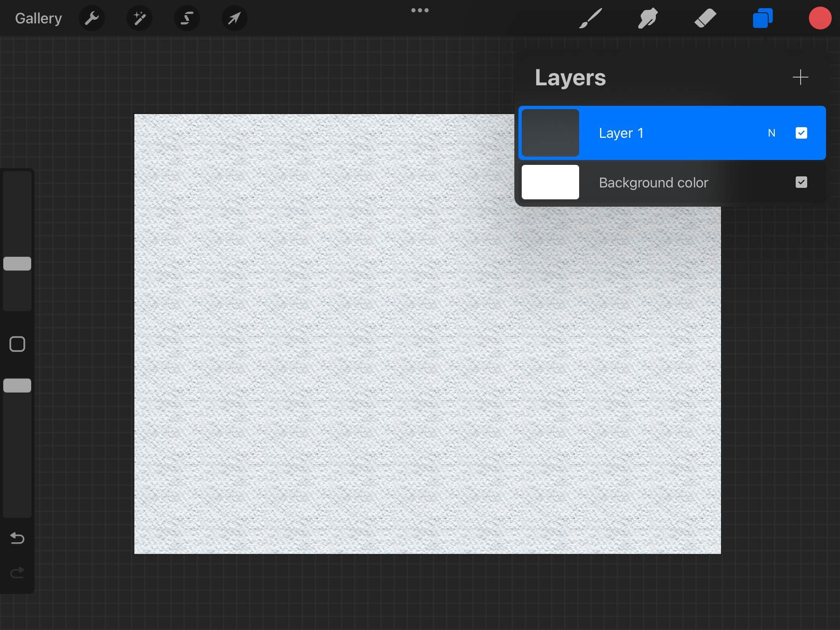Select the Smudge tool
Screen dimensions: 840x630
[648, 18]
